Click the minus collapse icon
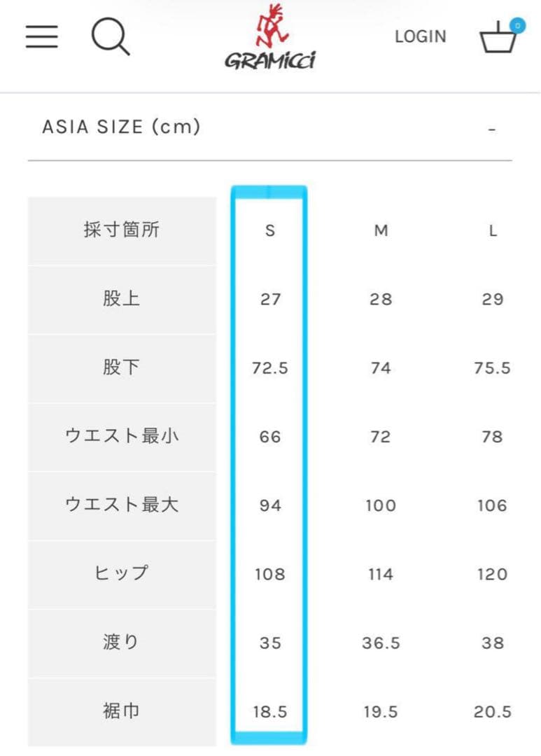Image resolution: width=541 pixels, height=756 pixels. point(492,129)
